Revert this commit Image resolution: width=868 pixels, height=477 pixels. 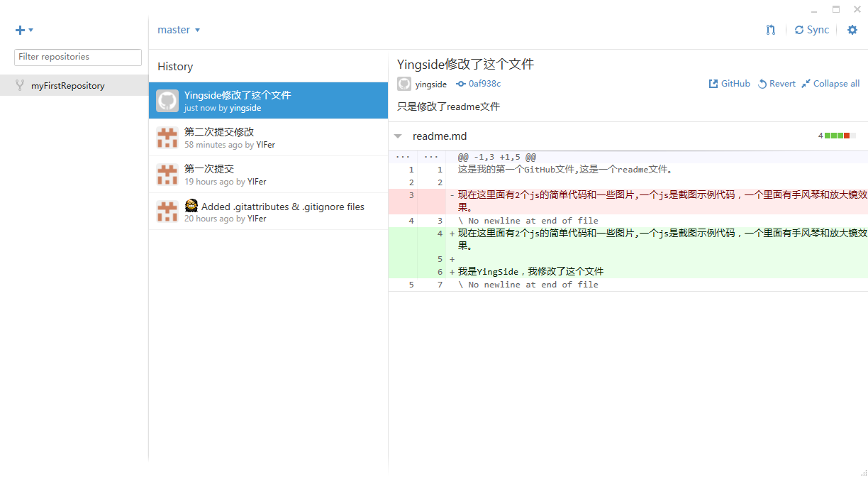(x=777, y=84)
